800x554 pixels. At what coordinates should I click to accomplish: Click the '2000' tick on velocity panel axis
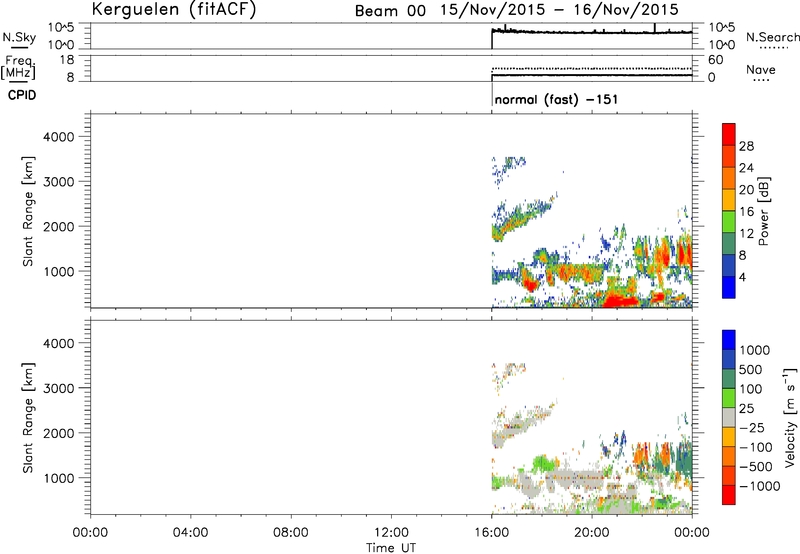pyautogui.click(x=59, y=433)
